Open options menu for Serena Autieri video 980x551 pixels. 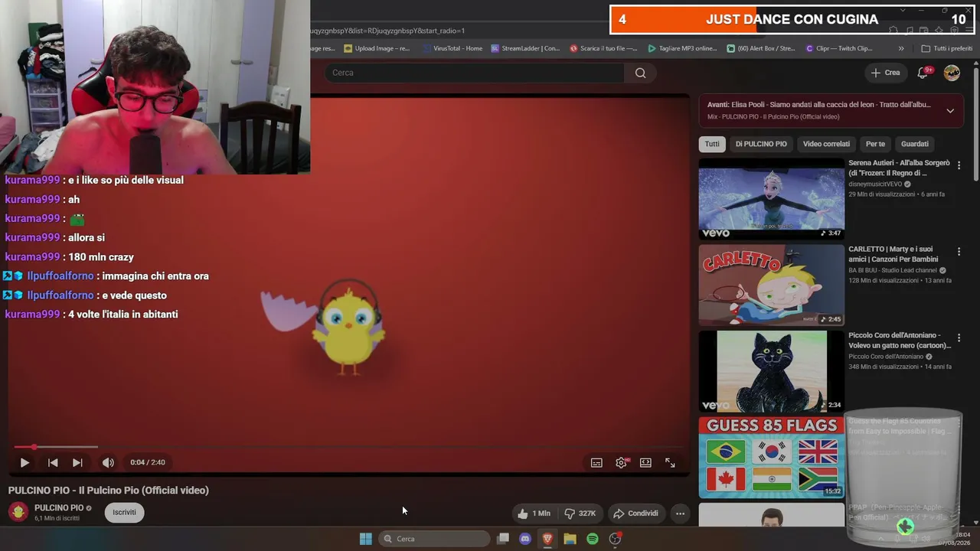point(959,165)
